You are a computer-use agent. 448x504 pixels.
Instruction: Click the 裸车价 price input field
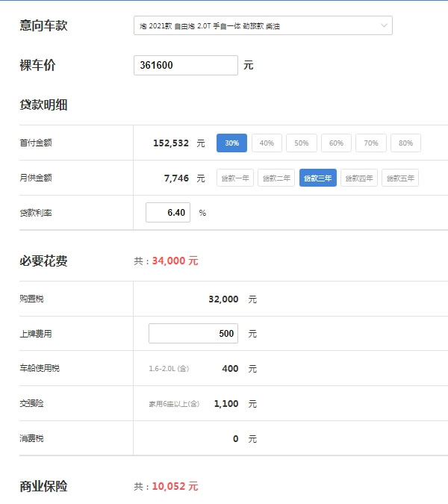pyautogui.click(x=186, y=65)
